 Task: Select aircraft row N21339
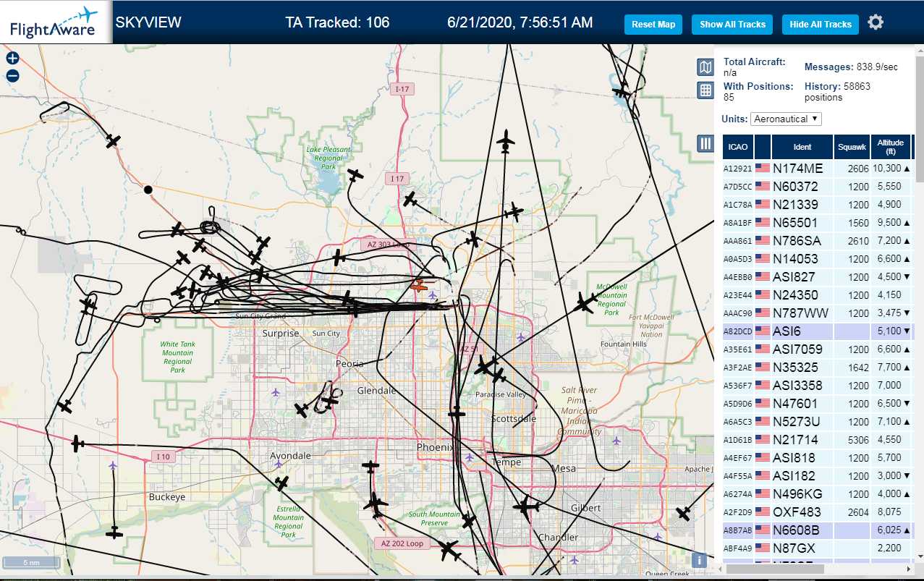(817, 204)
